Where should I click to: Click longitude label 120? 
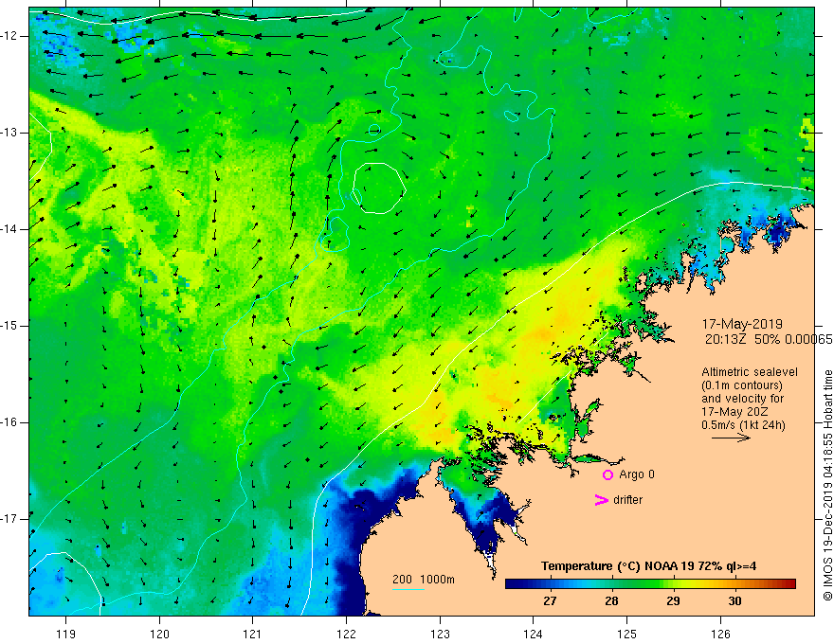tap(159, 634)
